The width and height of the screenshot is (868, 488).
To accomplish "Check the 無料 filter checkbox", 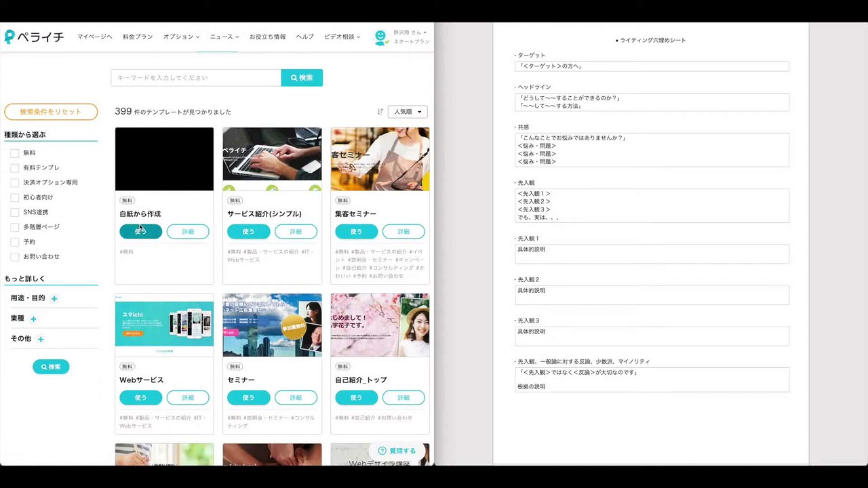I will pyautogui.click(x=15, y=153).
